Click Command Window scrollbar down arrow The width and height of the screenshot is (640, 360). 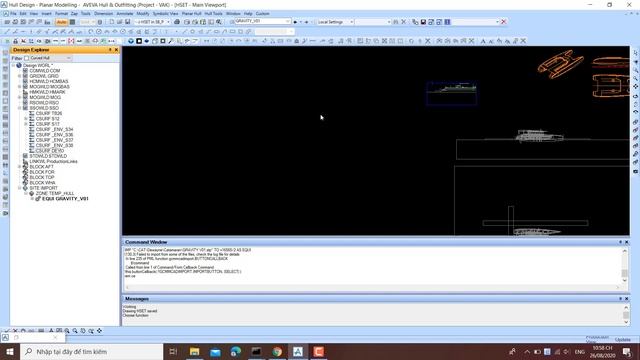click(x=624, y=280)
